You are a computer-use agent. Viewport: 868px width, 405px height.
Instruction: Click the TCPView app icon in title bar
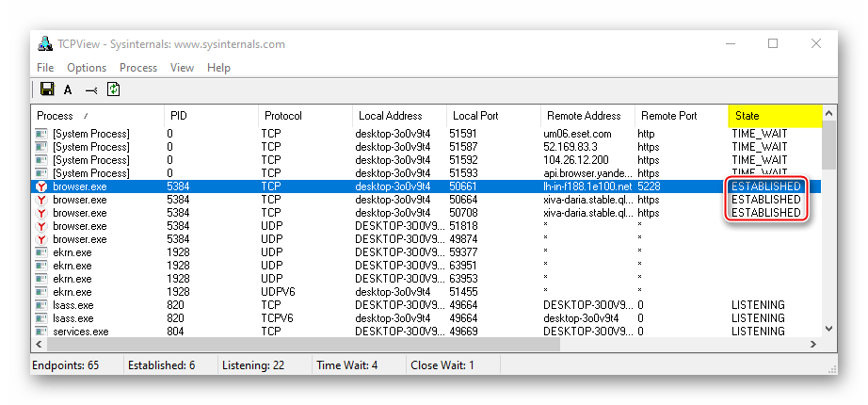(x=45, y=43)
